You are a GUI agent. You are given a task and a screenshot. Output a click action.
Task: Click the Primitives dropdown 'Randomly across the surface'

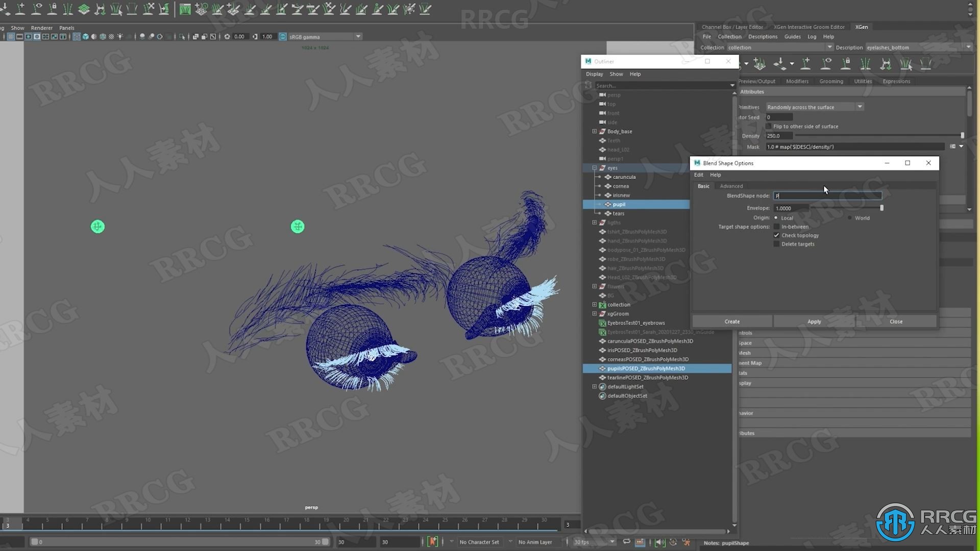point(812,106)
